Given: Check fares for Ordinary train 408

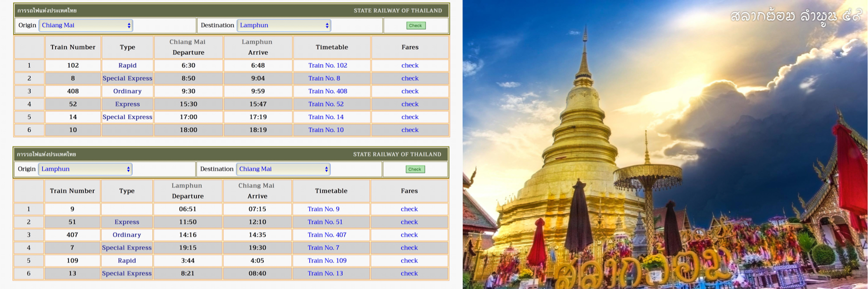Looking at the screenshot, I should click(x=410, y=91).
